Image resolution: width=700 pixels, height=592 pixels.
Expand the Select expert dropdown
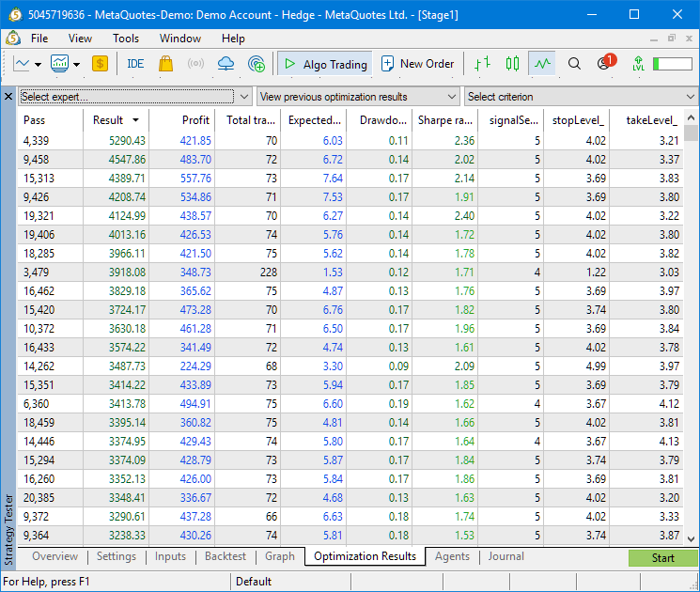(x=135, y=97)
